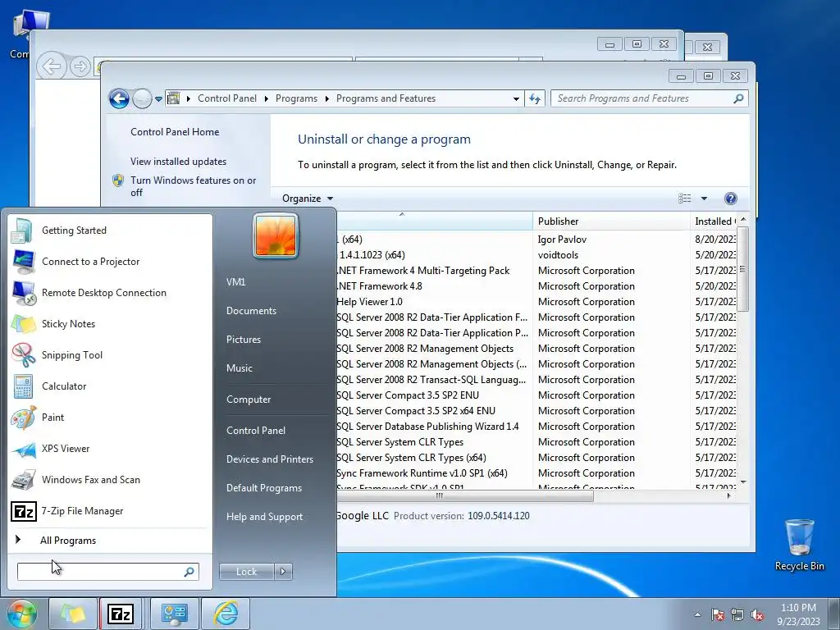Viewport: 840px width, 630px height.
Task: Click Programs in the address breadcrumb
Action: (296, 98)
